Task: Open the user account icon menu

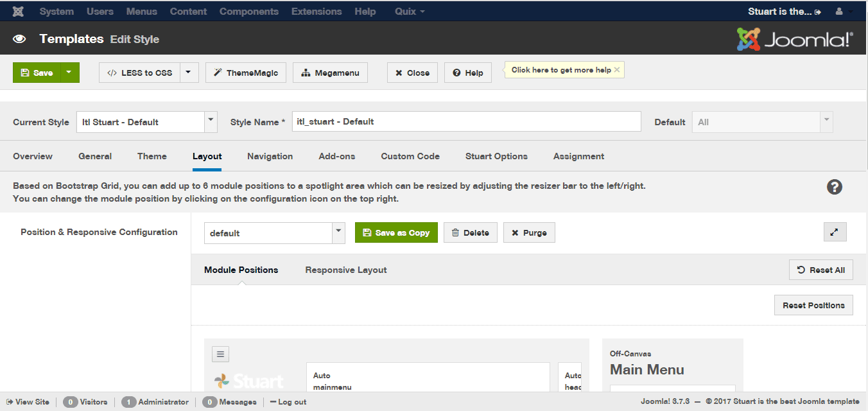Action: click(x=838, y=12)
